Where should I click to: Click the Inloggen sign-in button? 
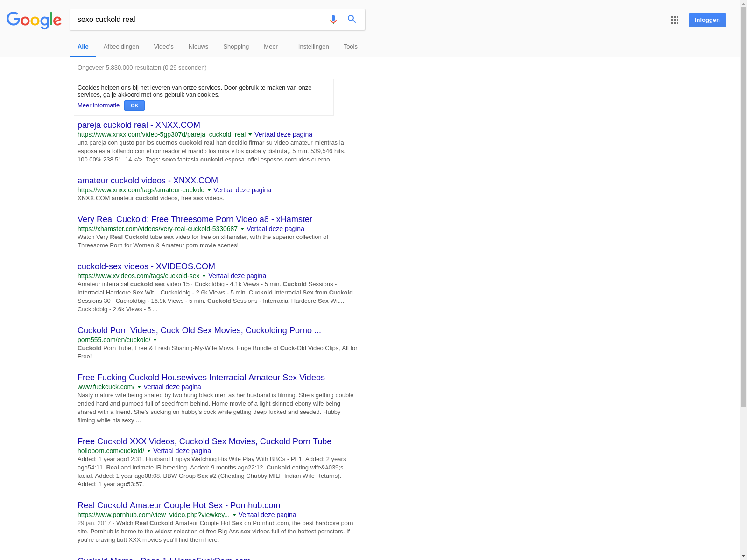(x=707, y=20)
